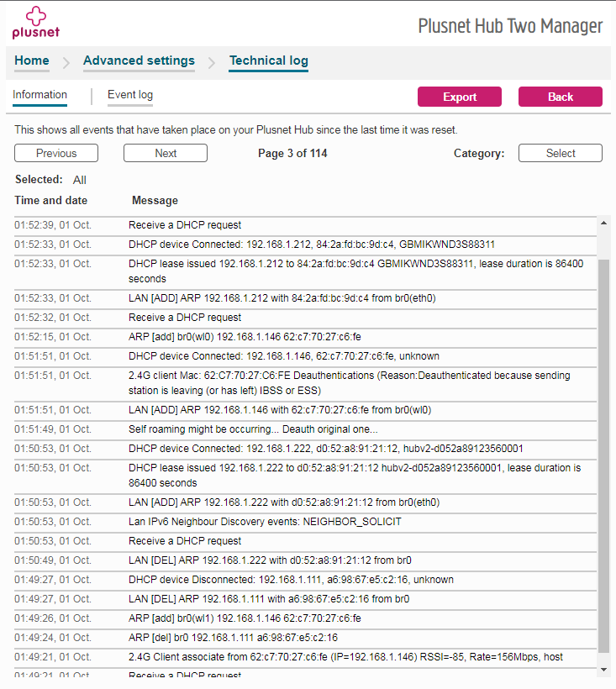Switch to the Event log tab
Image resolution: width=616 pixels, height=689 pixels.
point(130,95)
